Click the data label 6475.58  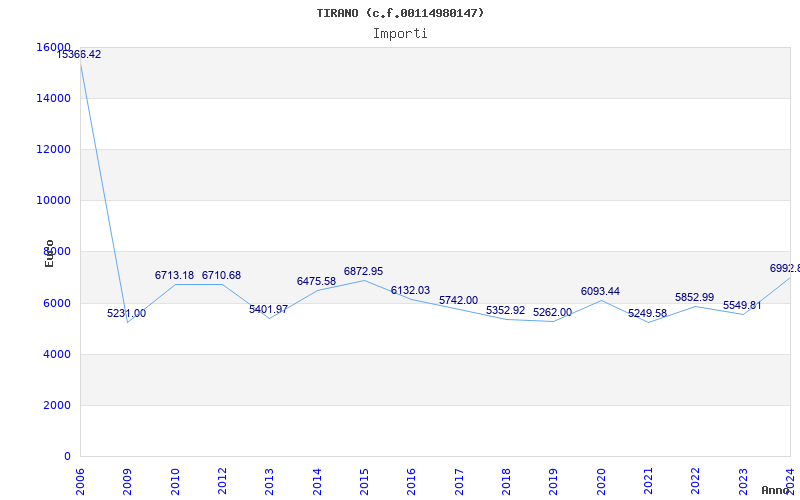[316, 281]
